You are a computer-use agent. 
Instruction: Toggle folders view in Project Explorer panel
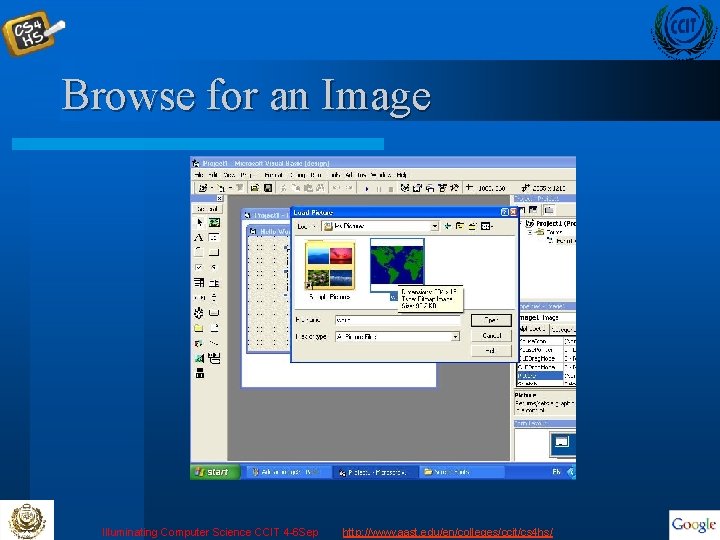pos(548,210)
